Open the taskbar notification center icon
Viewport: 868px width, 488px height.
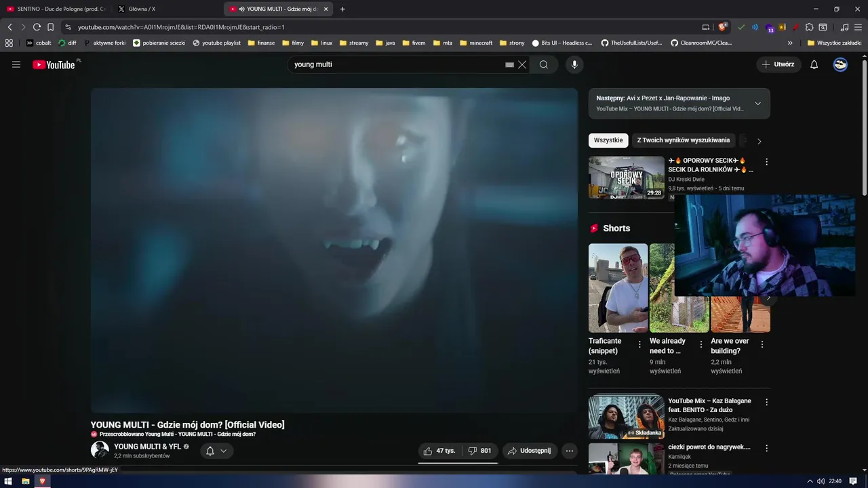[x=853, y=481]
